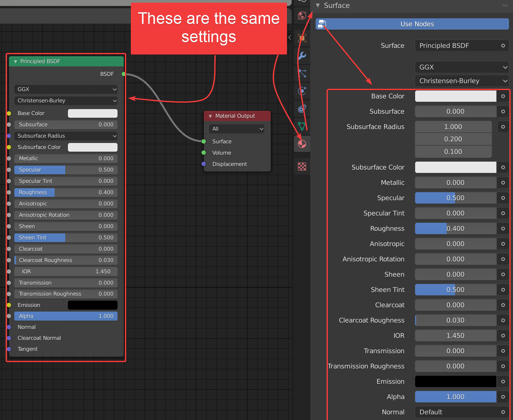Toggle keyframe dot next to Alpha
Screen dimensions: 513x420
(x=503, y=396)
